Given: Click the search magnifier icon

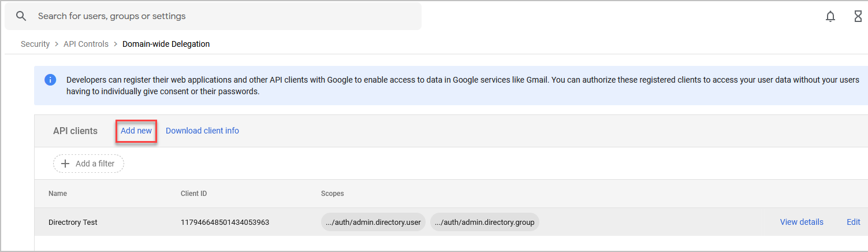Looking at the screenshot, I should tap(21, 16).
